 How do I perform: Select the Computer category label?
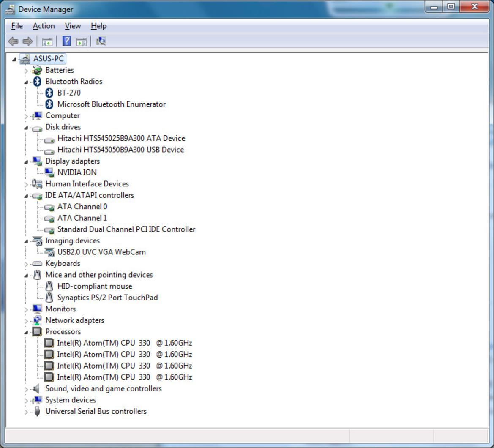(x=63, y=116)
